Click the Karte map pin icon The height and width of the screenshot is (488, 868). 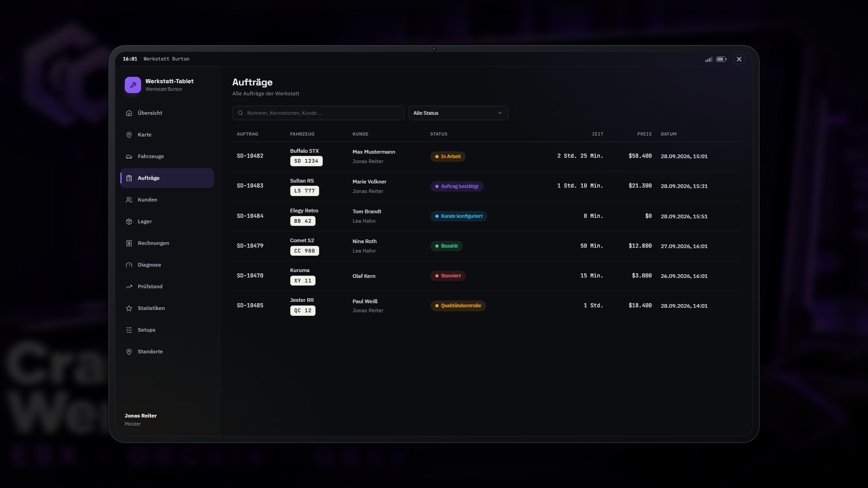coord(129,135)
